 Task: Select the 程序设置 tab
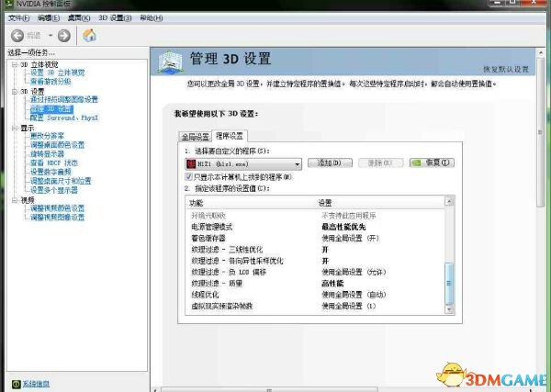click(x=230, y=136)
